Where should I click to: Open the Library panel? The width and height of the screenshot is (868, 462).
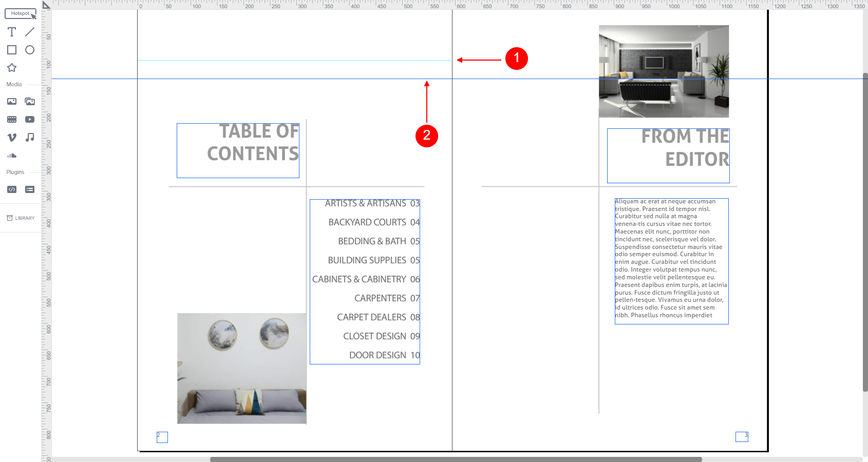21,218
